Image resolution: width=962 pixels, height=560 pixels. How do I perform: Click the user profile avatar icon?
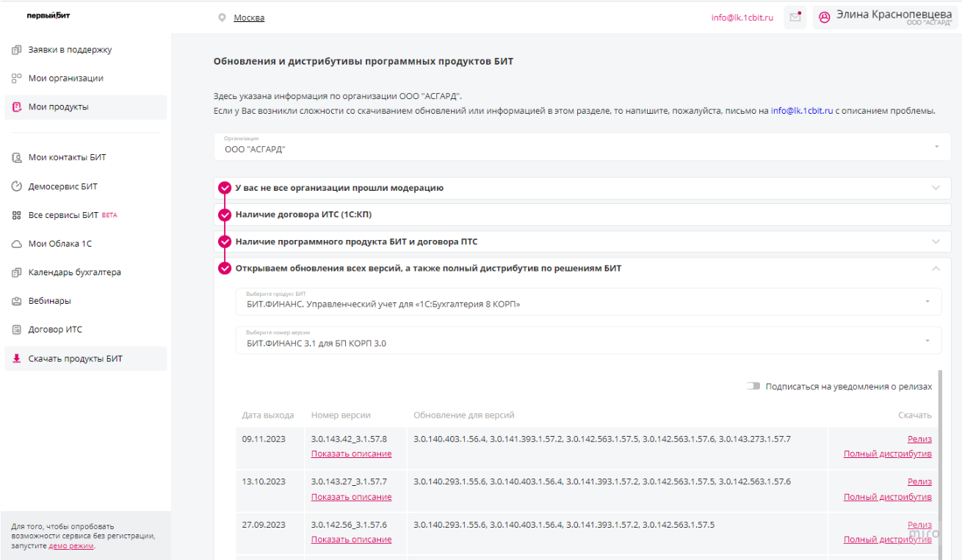click(824, 18)
